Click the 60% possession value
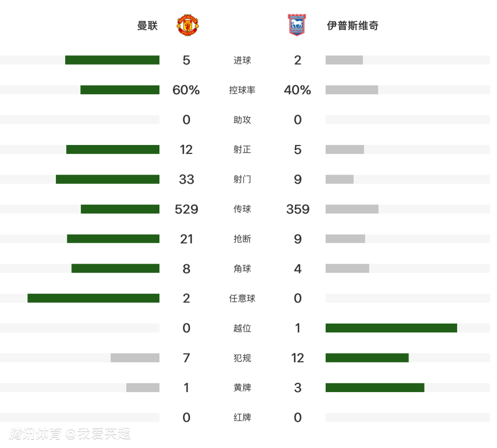 pyautogui.click(x=186, y=90)
